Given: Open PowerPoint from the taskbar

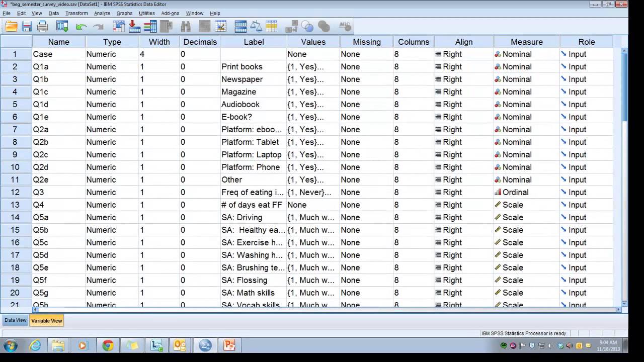Looking at the screenshot, I should point(229,345).
